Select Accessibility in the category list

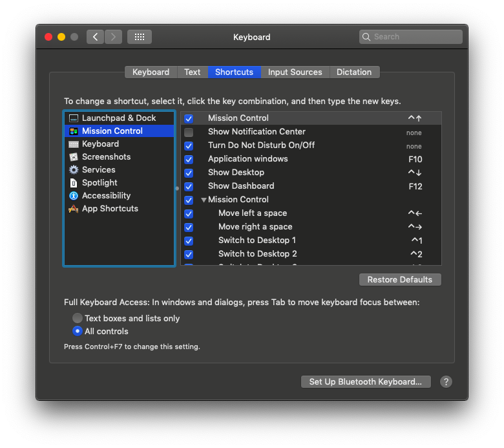(x=119, y=195)
